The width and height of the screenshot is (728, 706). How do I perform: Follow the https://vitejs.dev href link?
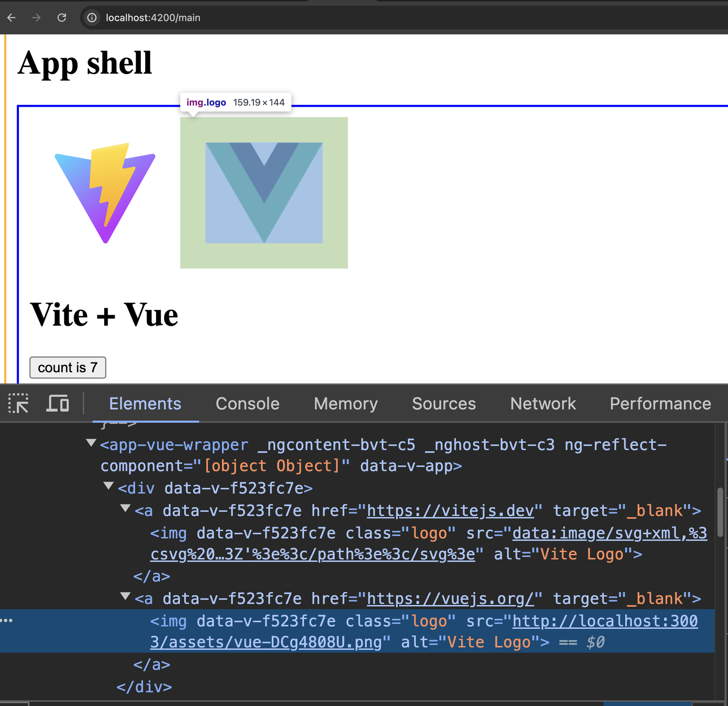450,511
